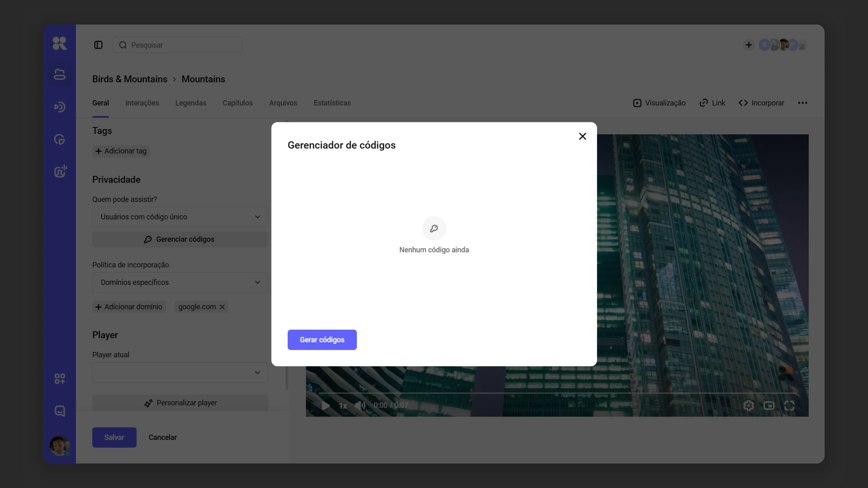This screenshot has width=868, height=488.
Task: Switch to the Estatísticas tab
Action: pyautogui.click(x=332, y=103)
